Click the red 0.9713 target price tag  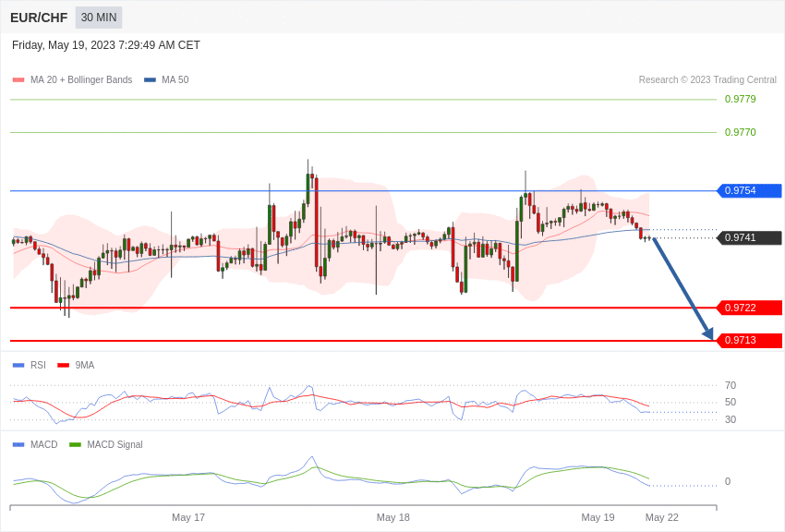(x=750, y=340)
